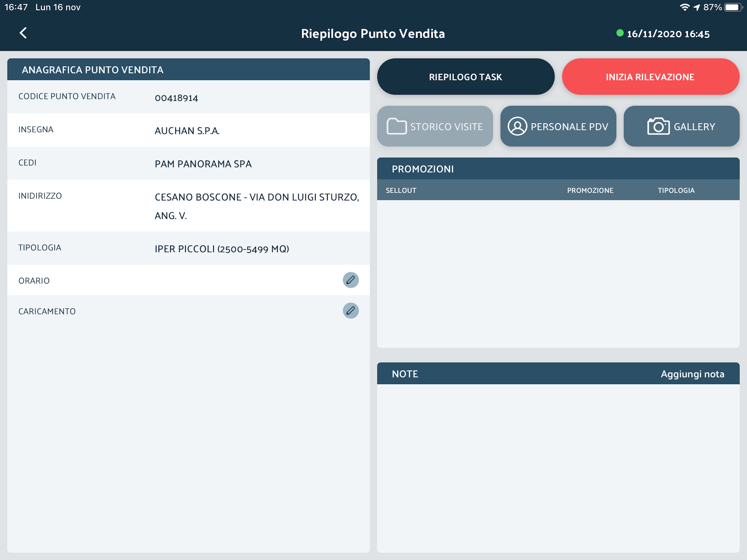
Task: Open PERSONALE PDV
Action: point(558,126)
